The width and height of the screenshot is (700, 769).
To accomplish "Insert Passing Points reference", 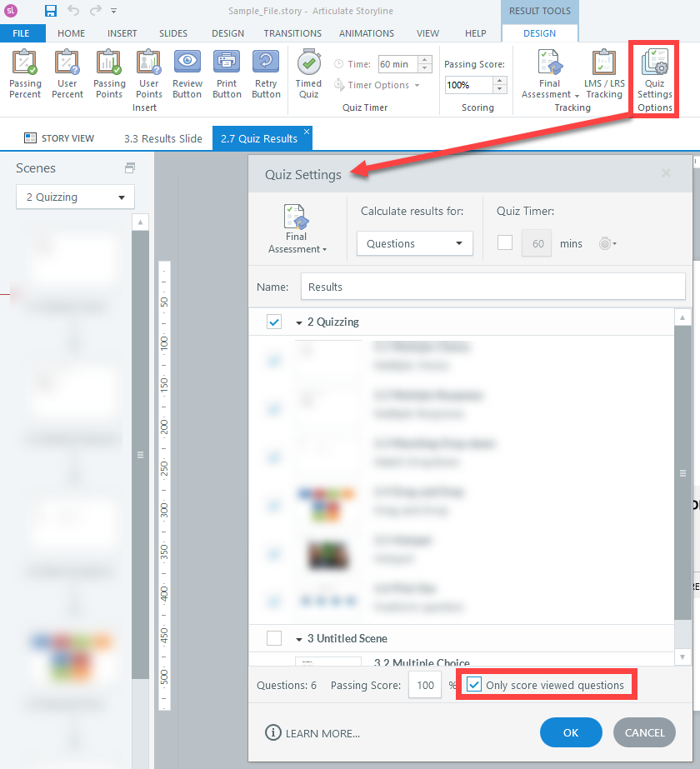I will (109, 74).
